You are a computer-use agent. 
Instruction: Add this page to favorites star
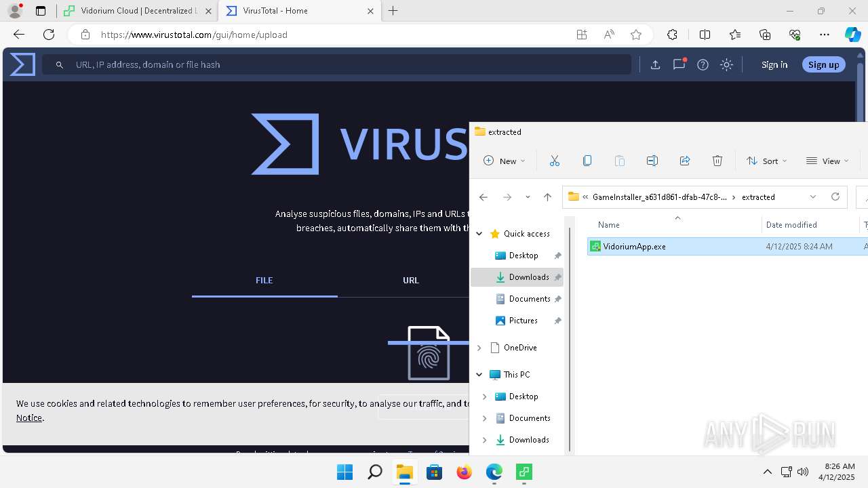tap(636, 35)
